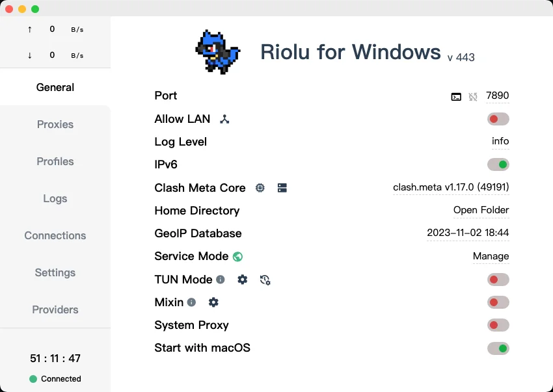553x392 pixels.
Task: Click the globe icon next to Service Mode
Action: 237,256
